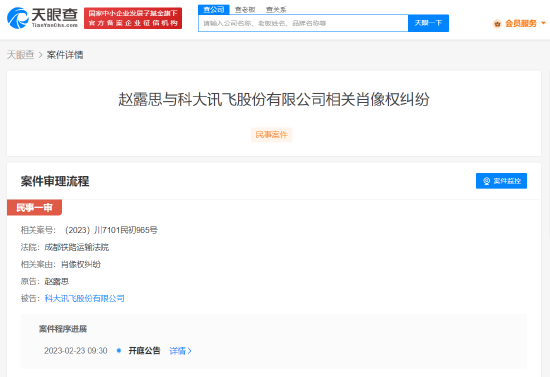Click the 案件监控 monitor button
The image size is (550, 377).
(501, 181)
